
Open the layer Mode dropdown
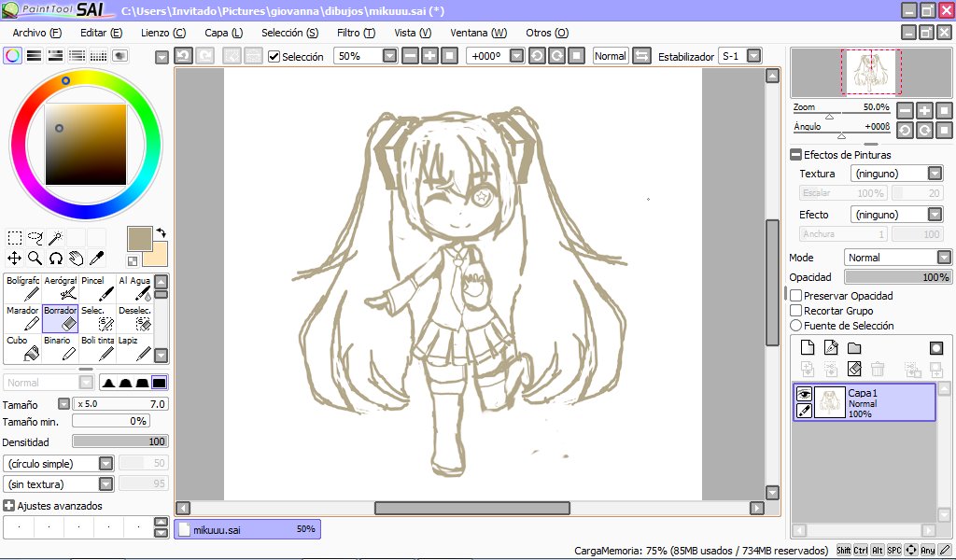(x=944, y=258)
